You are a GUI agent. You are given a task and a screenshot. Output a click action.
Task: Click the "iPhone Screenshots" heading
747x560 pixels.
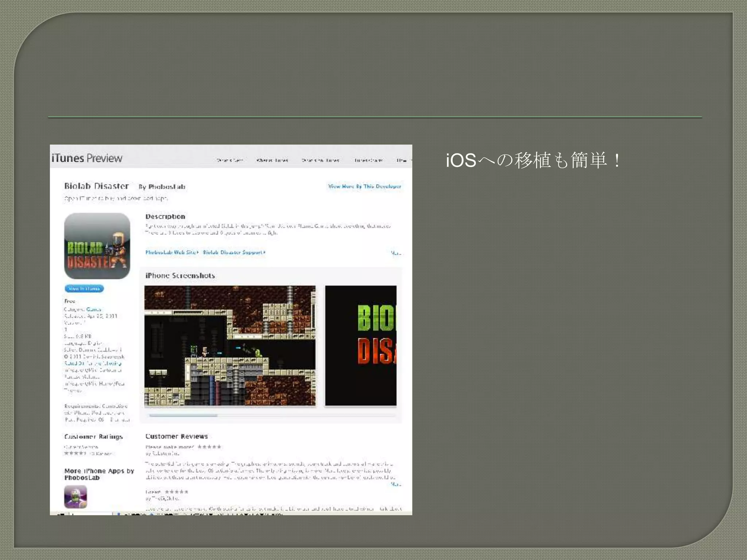(x=180, y=276)
